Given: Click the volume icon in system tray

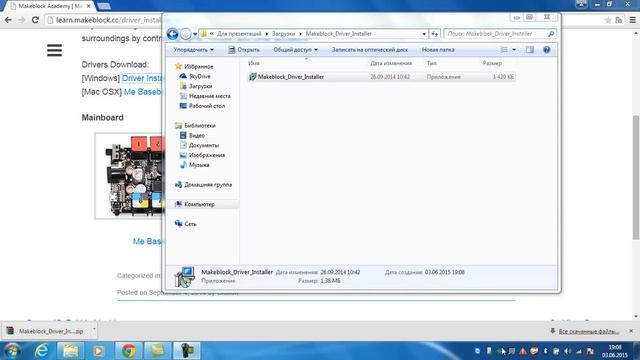Looking at the screenshot, I should point(568,351).
